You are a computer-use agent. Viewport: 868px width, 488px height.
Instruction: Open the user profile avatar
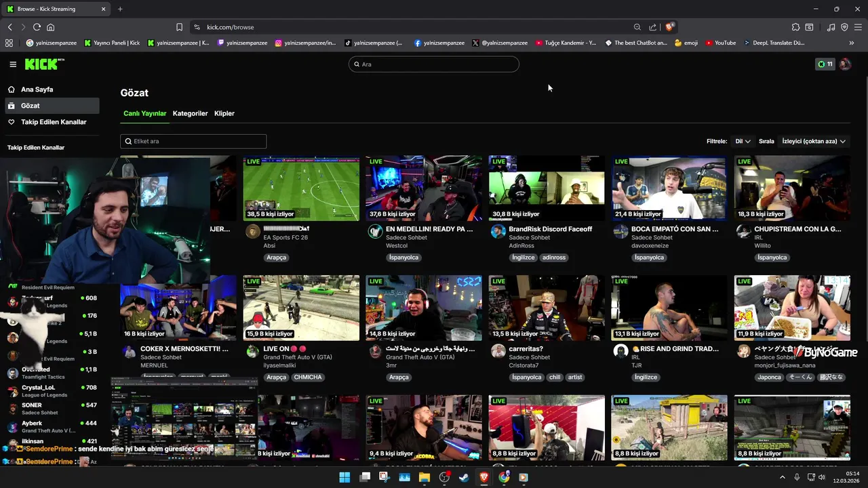pyautogui.click(x=845, y=64)
